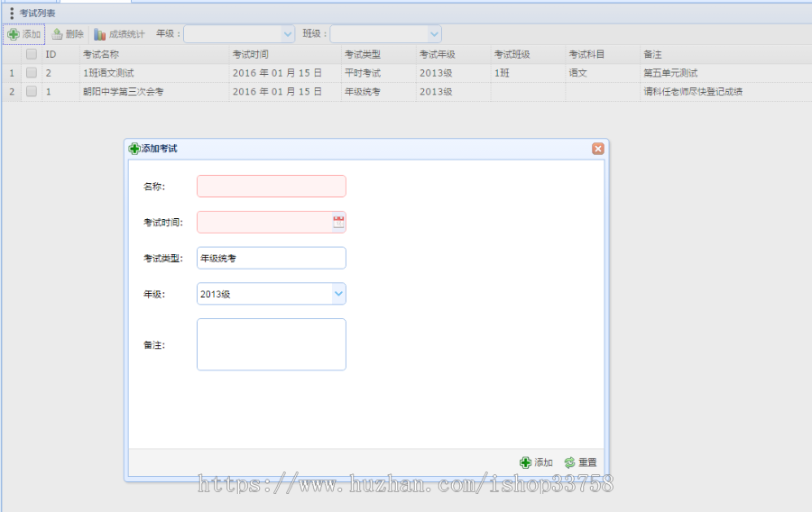The width and height of the screenshot is (812, 512).
Task: Open 成绩统计 score statistics
Action: (119, 34)
